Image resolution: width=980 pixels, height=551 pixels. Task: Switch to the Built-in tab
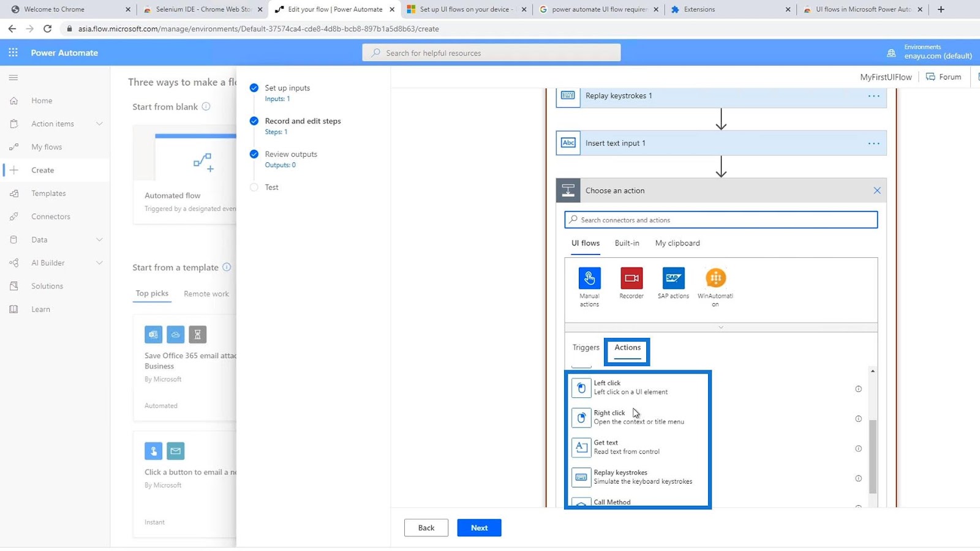[x=627, y=243]
